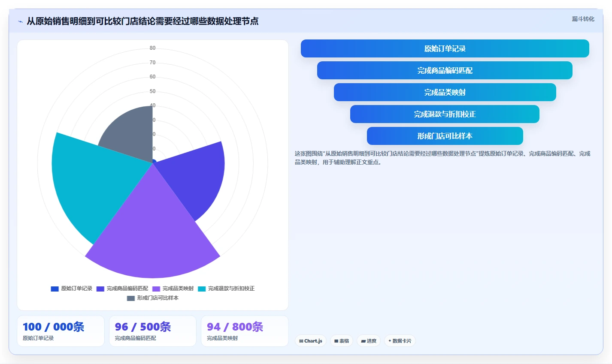Select the 完成品类映射 funnel bar
The image size is (612, 364).
(x=445, y=92)
